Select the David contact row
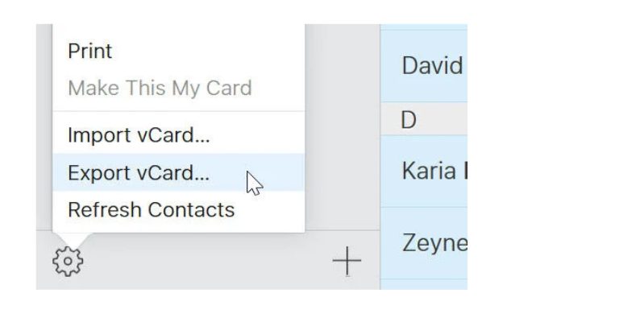 point(424,66)
